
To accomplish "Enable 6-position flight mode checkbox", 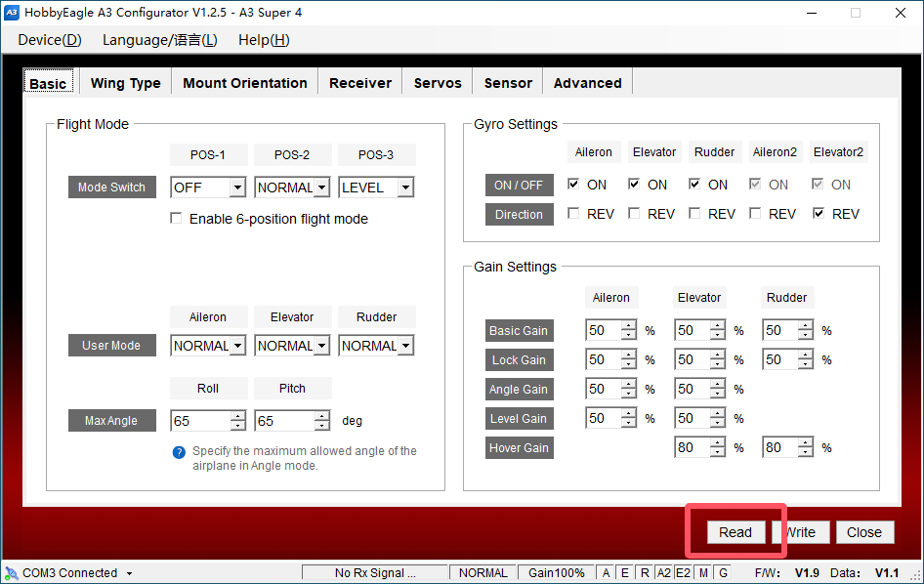I will pos(176,219).
